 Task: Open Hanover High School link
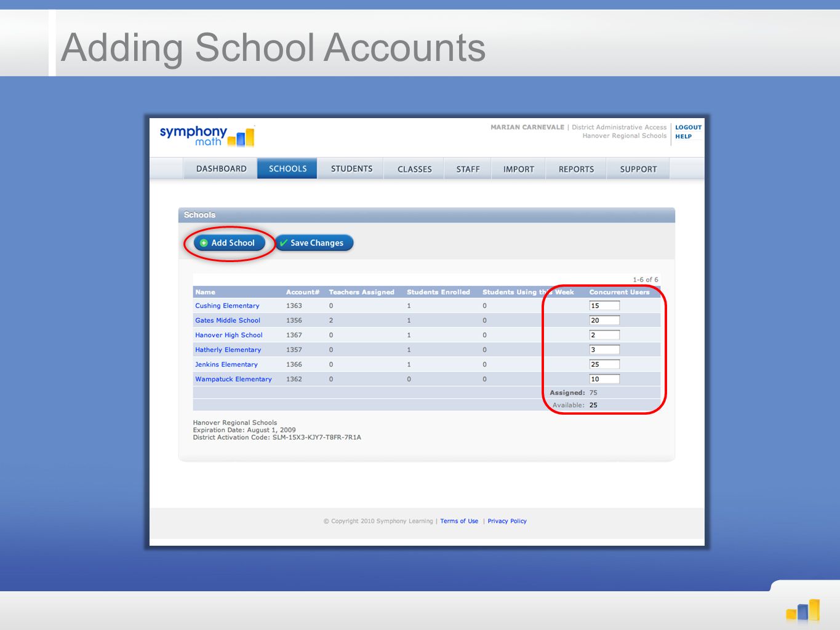[229, 335]
